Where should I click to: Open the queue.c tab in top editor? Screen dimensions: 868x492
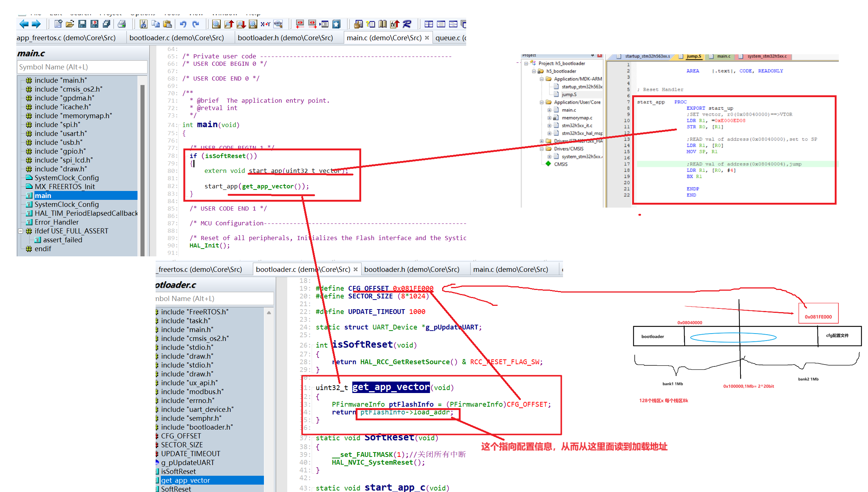(x=450, y=38)
